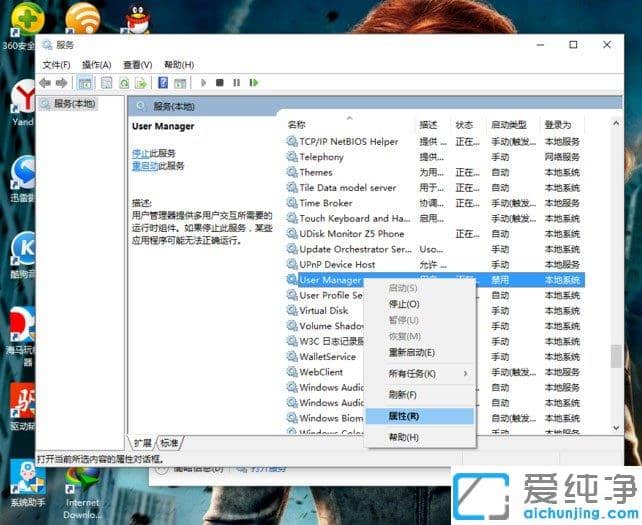The height and width of the screenshot is (525, 642).
Task: Open the 操作(A) menu
Action: coord(97,65)
